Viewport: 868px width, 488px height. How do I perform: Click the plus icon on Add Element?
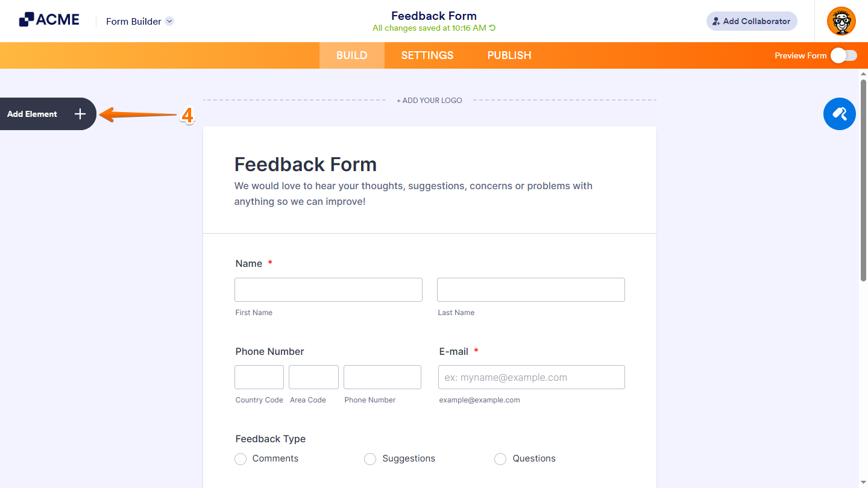80,114
